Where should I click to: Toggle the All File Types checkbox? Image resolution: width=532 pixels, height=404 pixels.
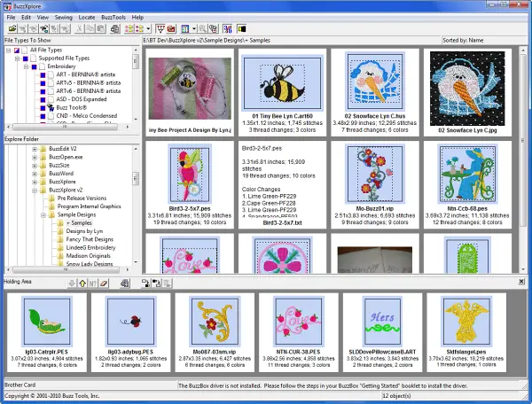point(17,50)
